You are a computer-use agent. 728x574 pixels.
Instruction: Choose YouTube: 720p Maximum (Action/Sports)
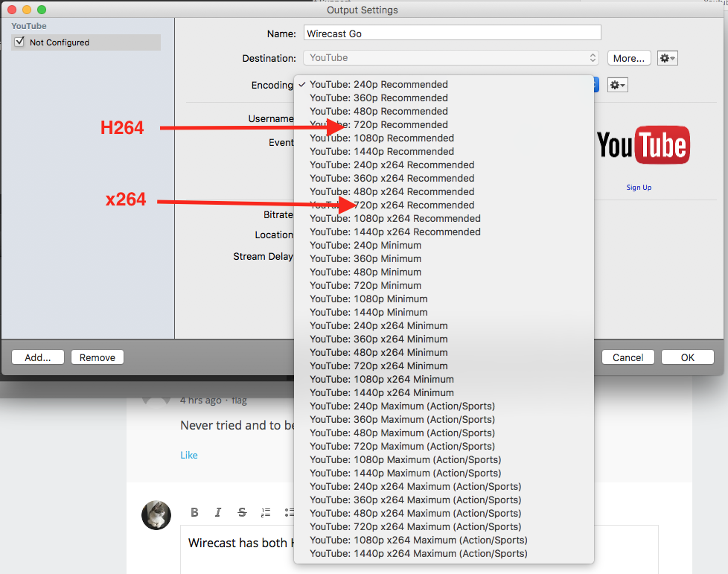coord(444,447)
